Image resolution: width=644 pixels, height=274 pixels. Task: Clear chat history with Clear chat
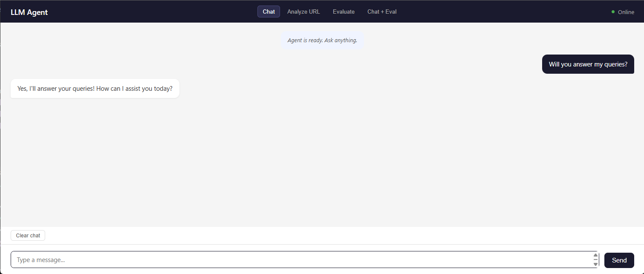(x=28, y=235)
